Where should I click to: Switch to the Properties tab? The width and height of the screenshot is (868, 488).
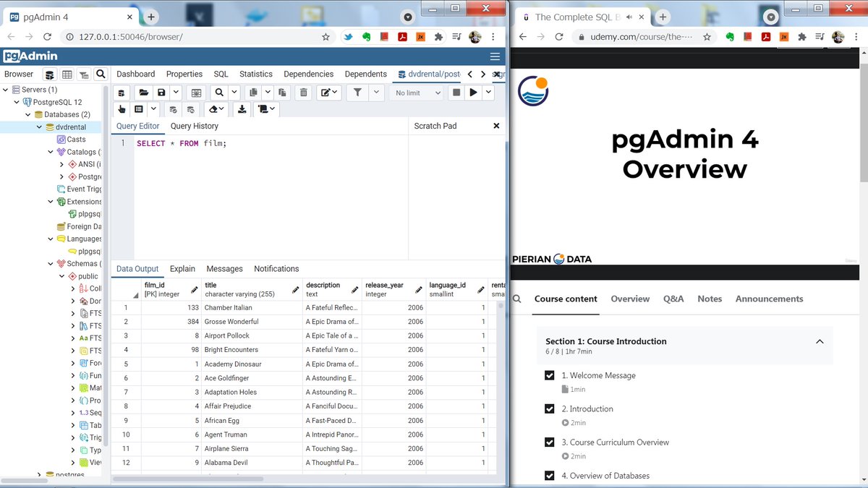tap(184, 74)
